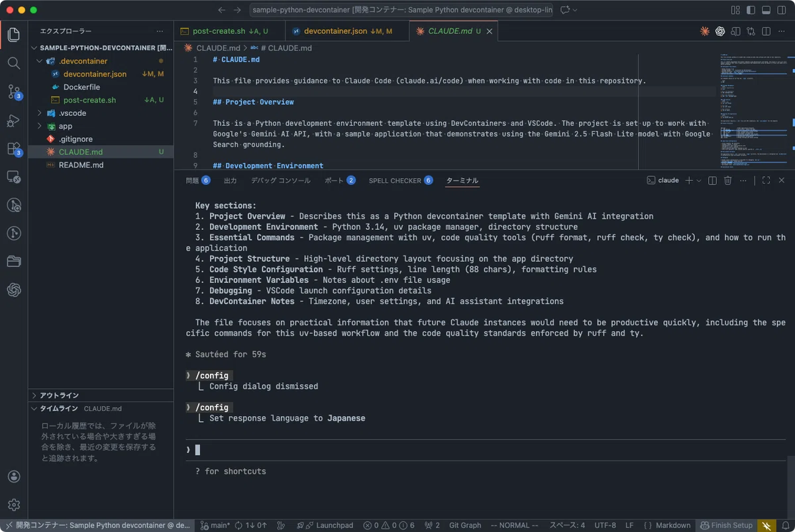This screenshot has width=795, height=532.
Task: Click the notifications bell in status bar
Action: pos(784,525)
